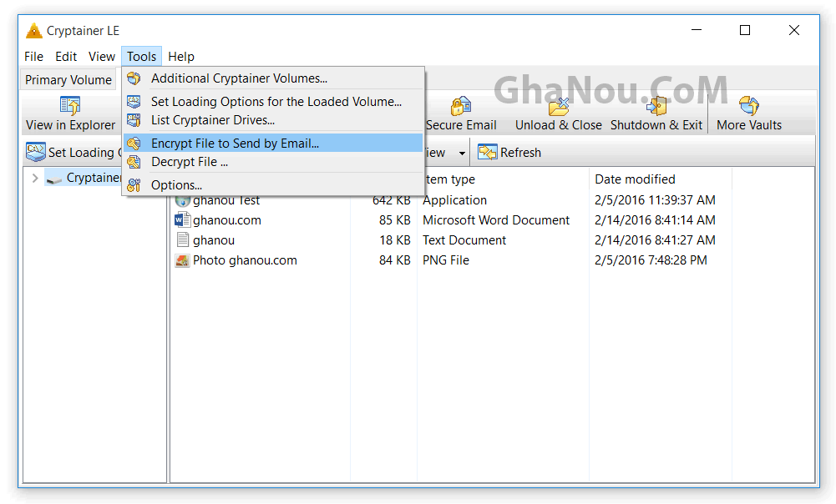Open the View dropdown arrow near Refresh
Viewport: 836px width, 504px height.
coord(462,153)
